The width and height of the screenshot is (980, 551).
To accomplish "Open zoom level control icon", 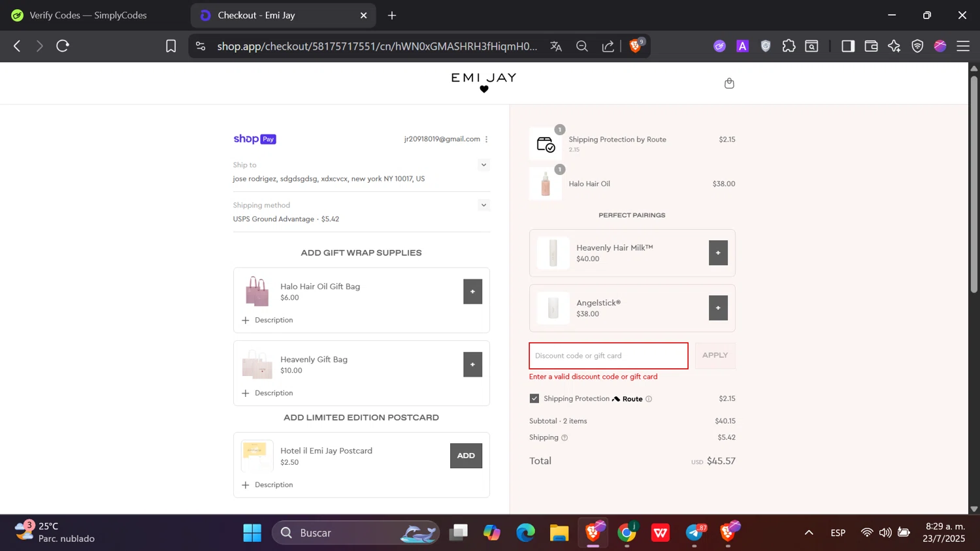I will [x=582, y=46].
